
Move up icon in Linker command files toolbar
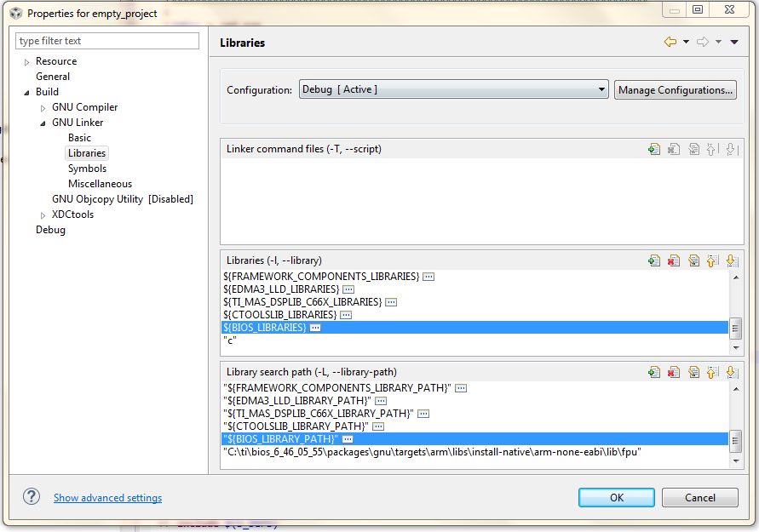tap(712, 149)
